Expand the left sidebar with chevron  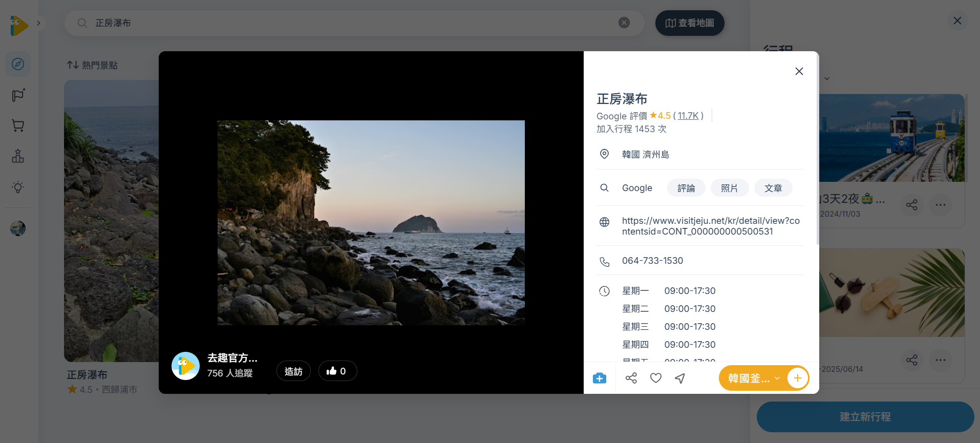pyautogui.click(x=38, y=23)
